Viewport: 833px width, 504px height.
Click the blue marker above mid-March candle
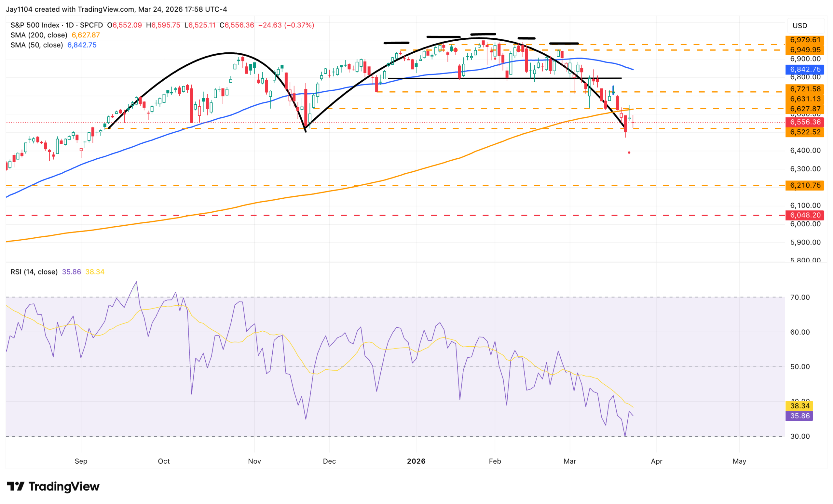click(x=613, y=90)
